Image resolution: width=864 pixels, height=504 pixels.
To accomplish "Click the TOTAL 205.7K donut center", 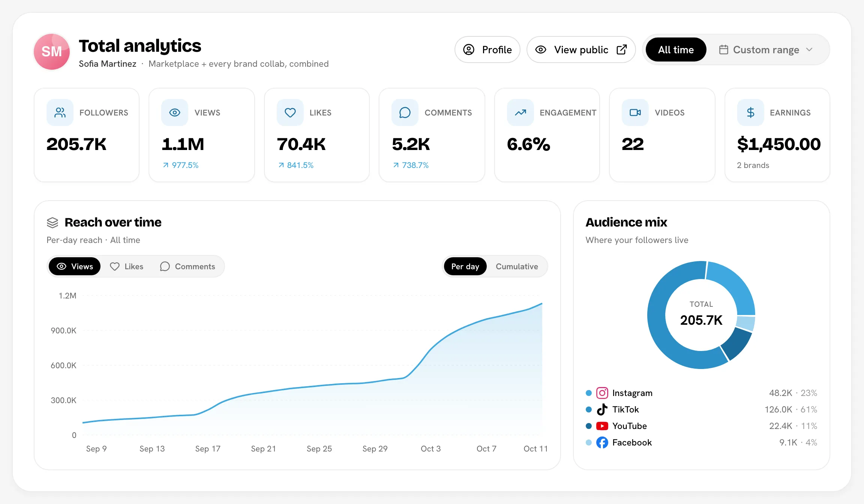I will click(x=701, y=314).
